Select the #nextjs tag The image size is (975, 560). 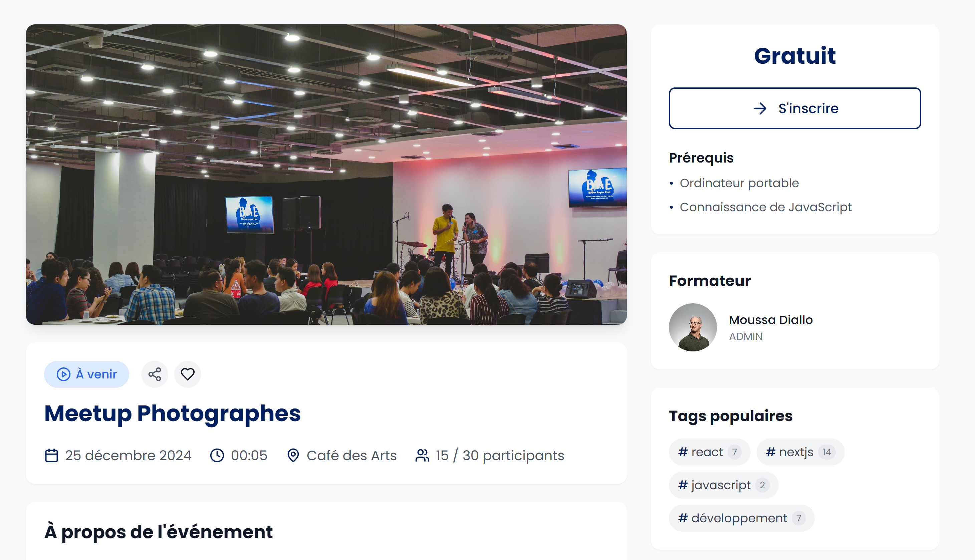tap(800, 452)
